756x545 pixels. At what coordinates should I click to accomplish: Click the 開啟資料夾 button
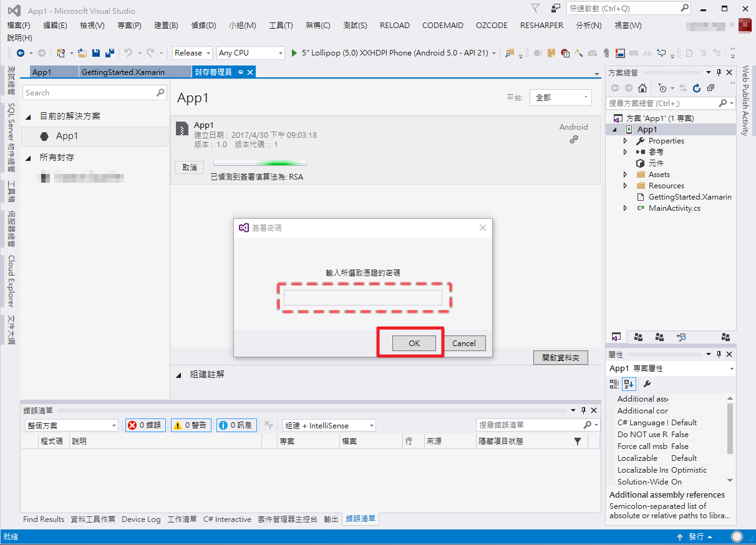(x=561, y=357)
